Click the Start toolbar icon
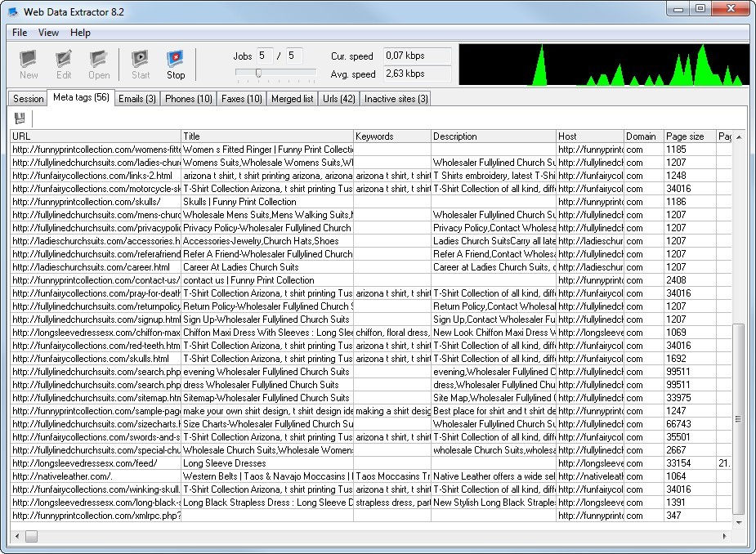The height and width of the screenshot is (554, 756). (141, 65)
